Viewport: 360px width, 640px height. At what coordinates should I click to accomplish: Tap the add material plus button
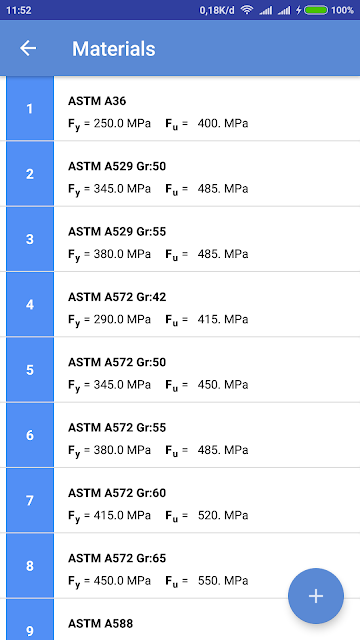[x=316, y=596]
